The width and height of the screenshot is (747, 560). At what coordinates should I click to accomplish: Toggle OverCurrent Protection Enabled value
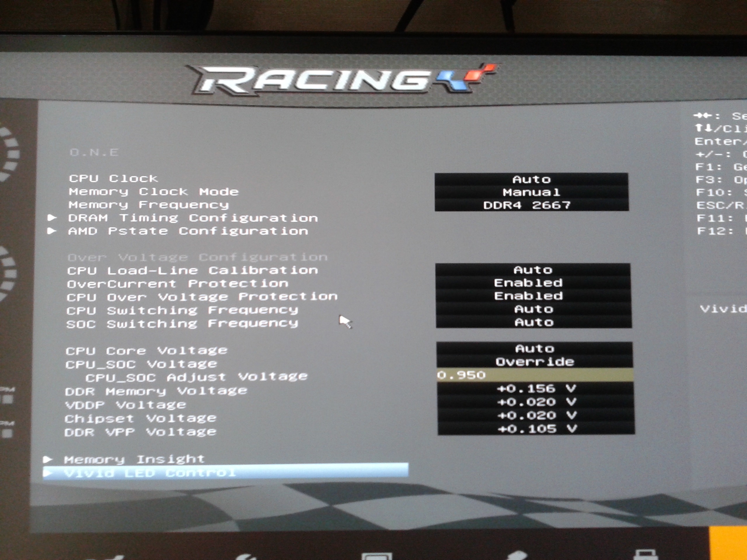528,283
